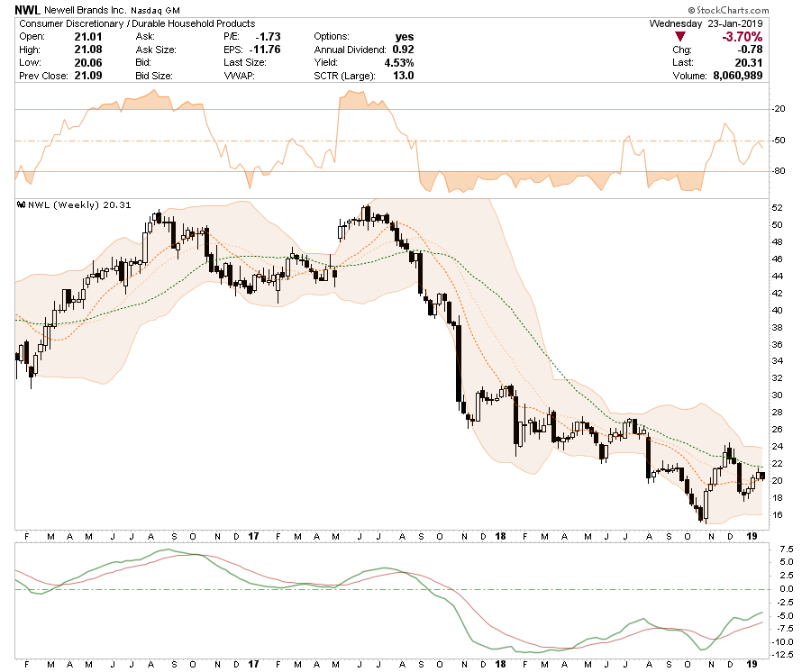811x672 pixels.
Task: Click the Last value 20.31
Action: 749,62
